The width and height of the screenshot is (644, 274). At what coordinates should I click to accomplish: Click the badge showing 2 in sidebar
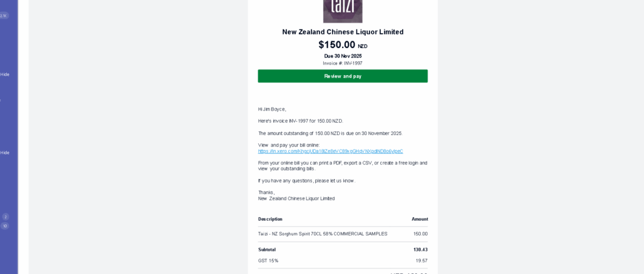[x=6, y=217]
